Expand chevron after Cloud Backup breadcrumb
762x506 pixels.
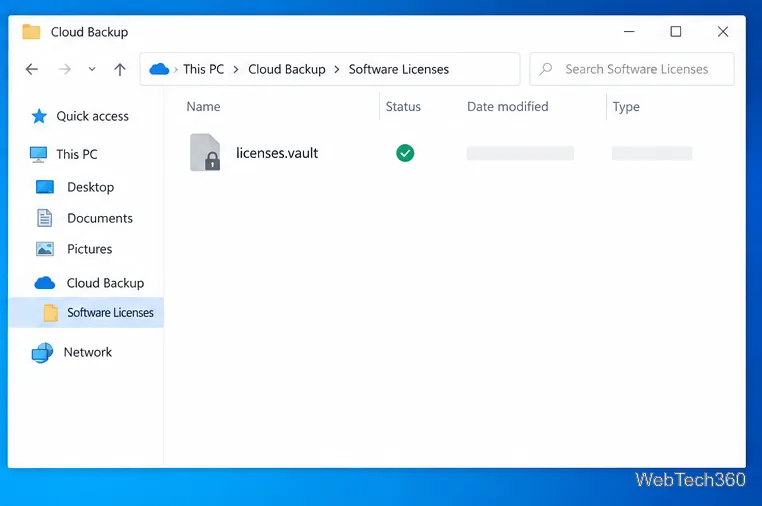pyautogui.click(x=337, y=70)
